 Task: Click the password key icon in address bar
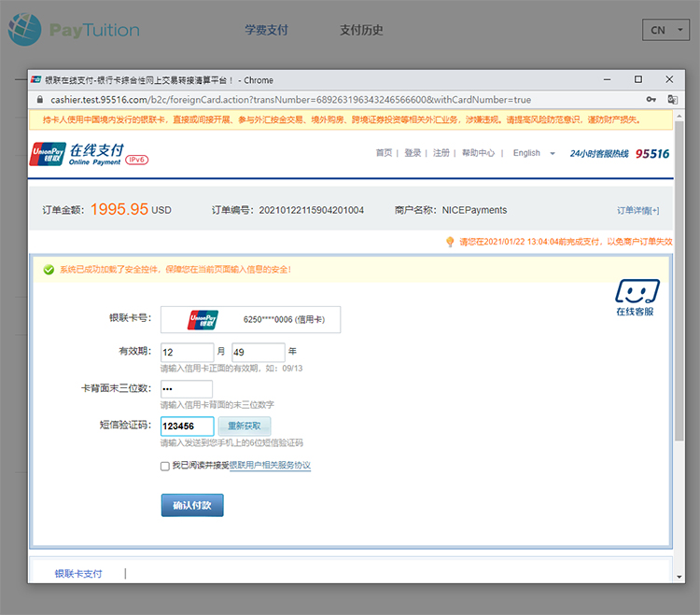coord(651,100)
